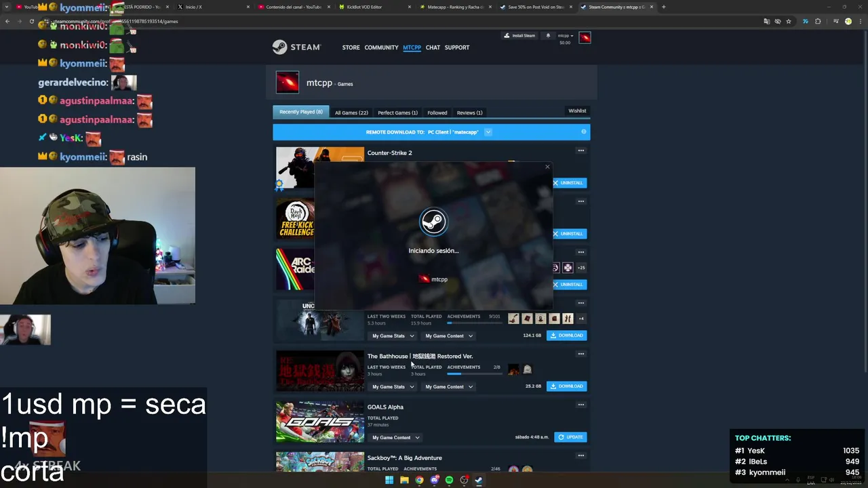
Task: Open a new browser tab with plus button
Action: click(x=663, y=7)
